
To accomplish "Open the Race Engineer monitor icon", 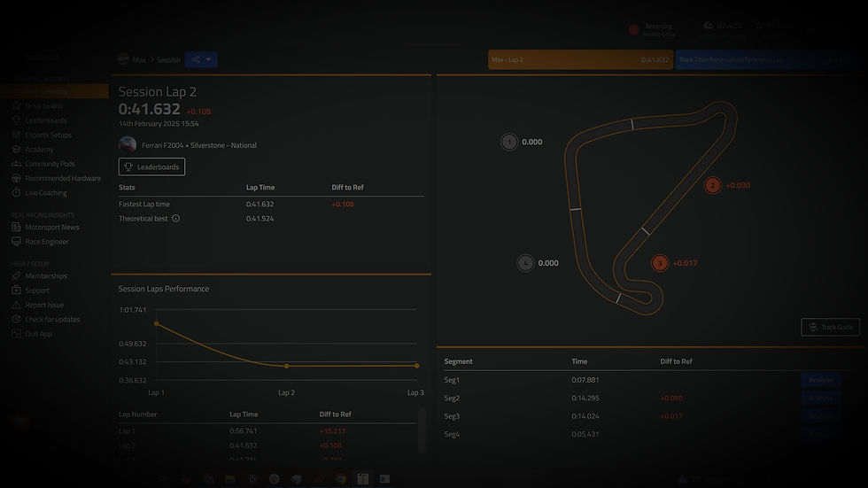I will click(x=16, y=241).
